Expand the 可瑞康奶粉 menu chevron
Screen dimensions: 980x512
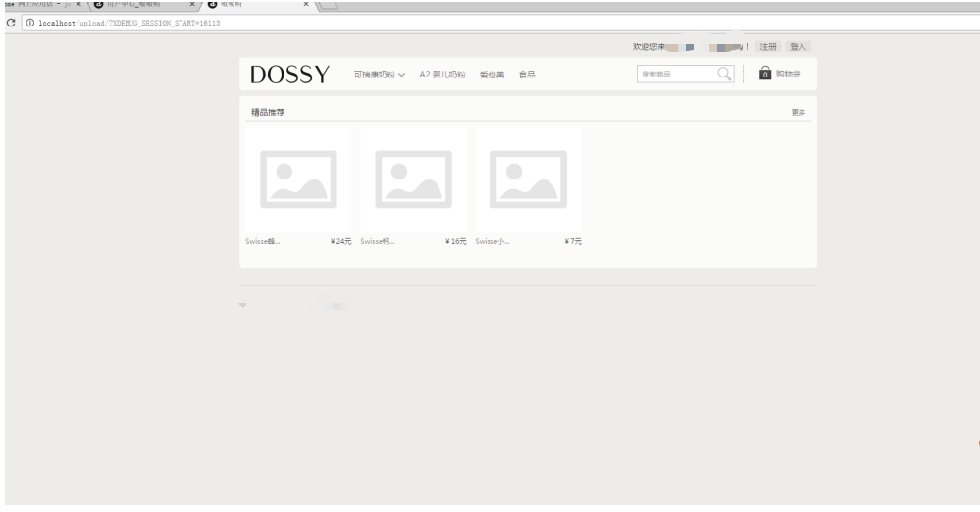point(401,75)
